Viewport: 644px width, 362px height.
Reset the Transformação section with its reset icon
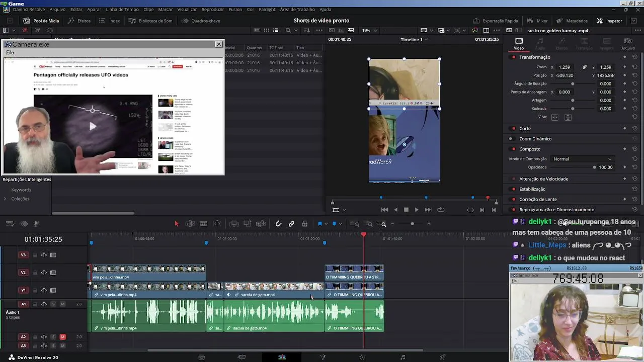click(x=635, y=57)
